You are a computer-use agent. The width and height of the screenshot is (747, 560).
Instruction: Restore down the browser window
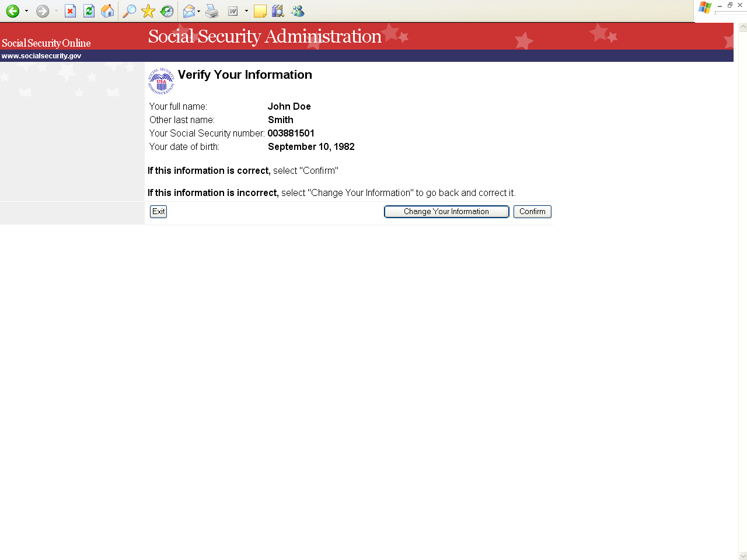tap(730, 5)
